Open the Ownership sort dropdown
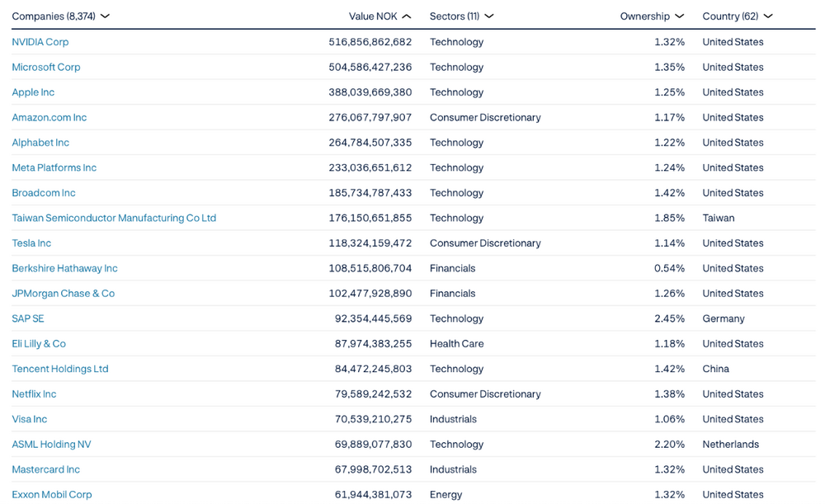 [x=652, y=16]
